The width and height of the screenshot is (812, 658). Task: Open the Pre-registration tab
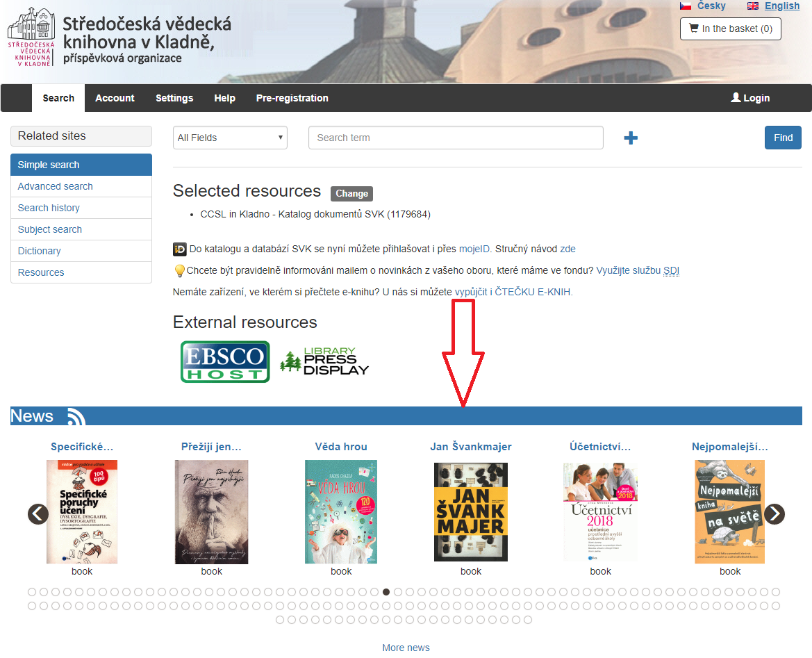[292, 98]
